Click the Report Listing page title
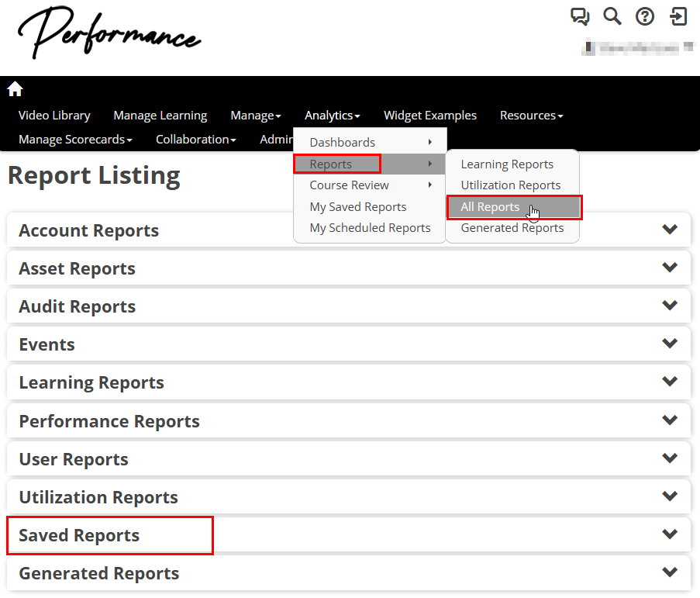This screenshot has width=700, height=598. 95,175
